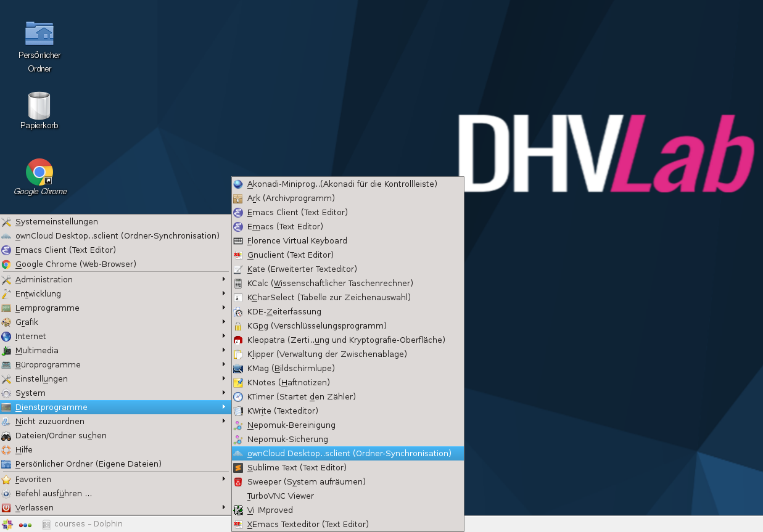The width and height of the screenshot is (763, 532).
Task: Launch Kleopatra certificate manager
Action: (348, 340)
